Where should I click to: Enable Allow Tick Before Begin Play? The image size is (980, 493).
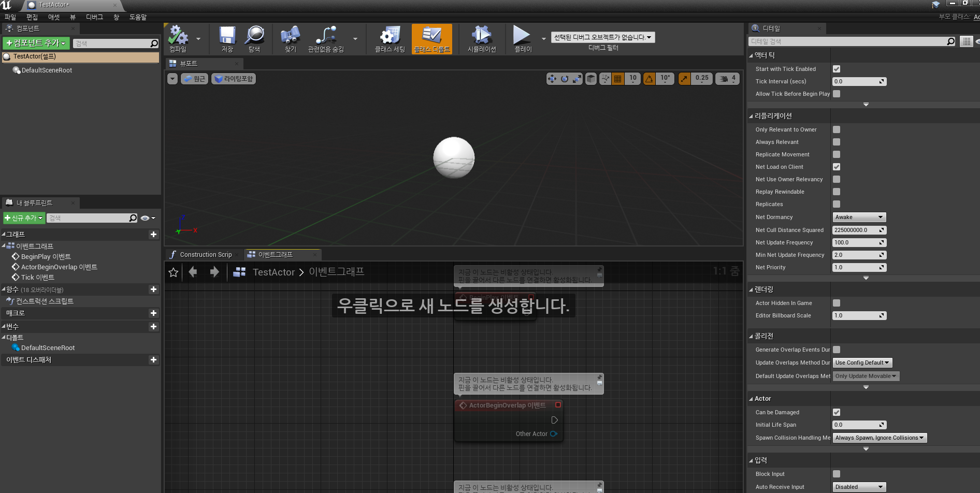[x=837, y=94]
